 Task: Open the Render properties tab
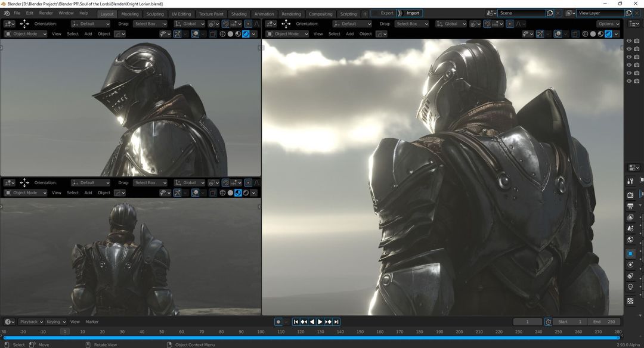(630, 195)
